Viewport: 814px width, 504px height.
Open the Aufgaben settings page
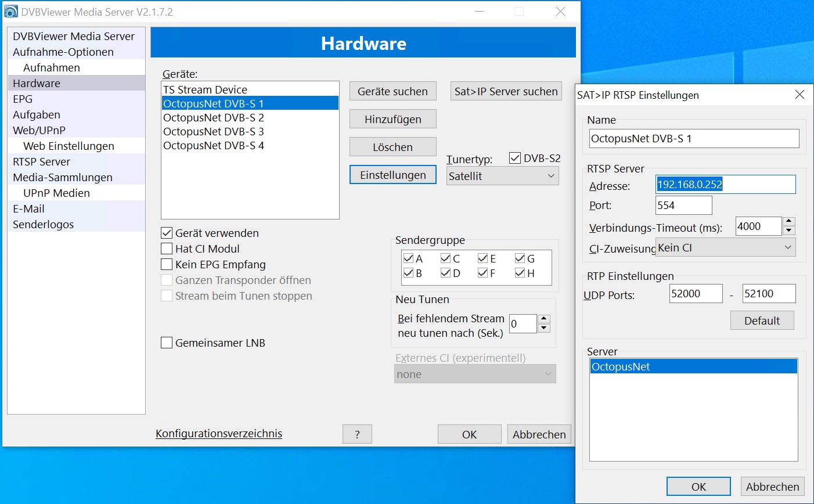tap(76, 114)
